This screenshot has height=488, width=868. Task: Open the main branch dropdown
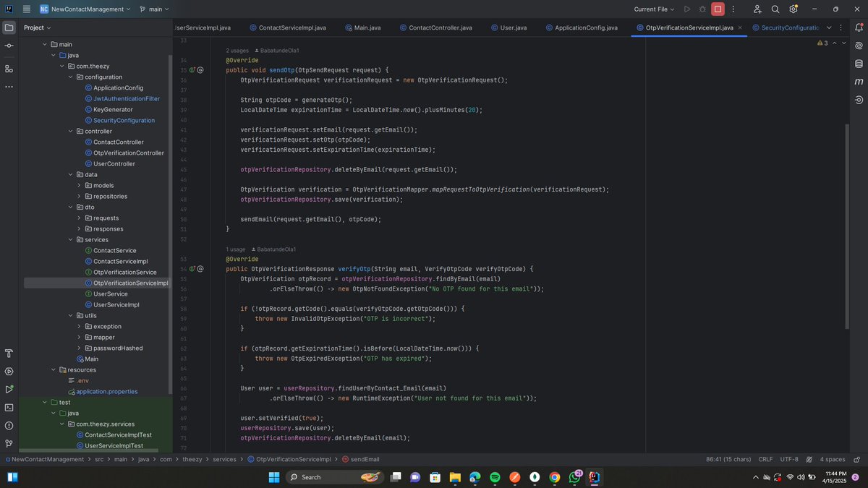pyautogui.click(x=153, y=9)
